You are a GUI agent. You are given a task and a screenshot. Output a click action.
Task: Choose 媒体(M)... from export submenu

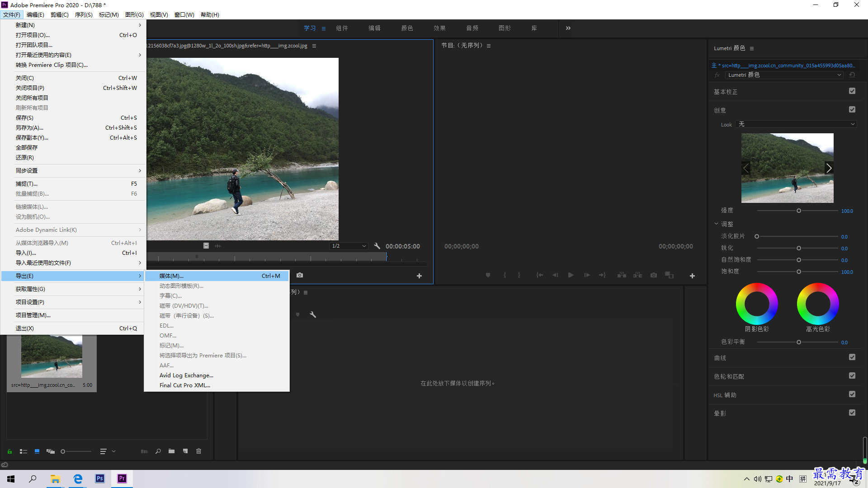point(217,276)
